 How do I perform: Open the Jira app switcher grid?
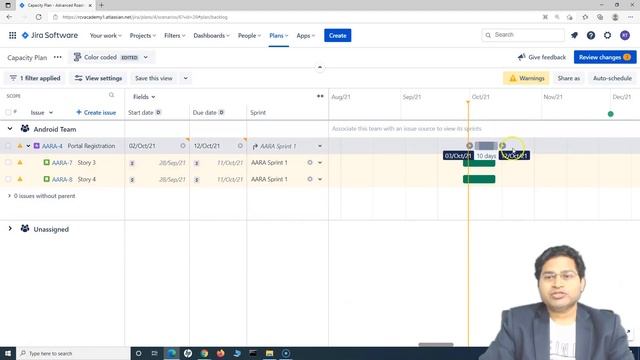tap(13, 36)
